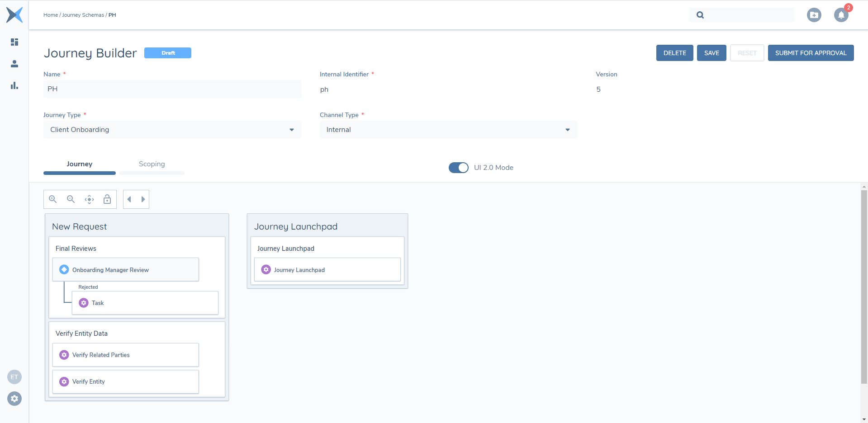
Task: Switch to the Scoping tab
Action: (152, 164)
